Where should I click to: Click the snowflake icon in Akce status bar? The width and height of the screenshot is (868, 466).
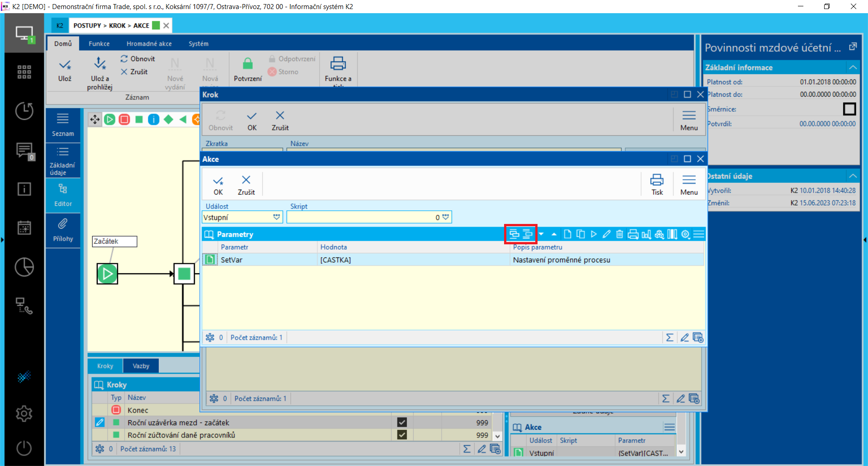(x=210, y=338)
